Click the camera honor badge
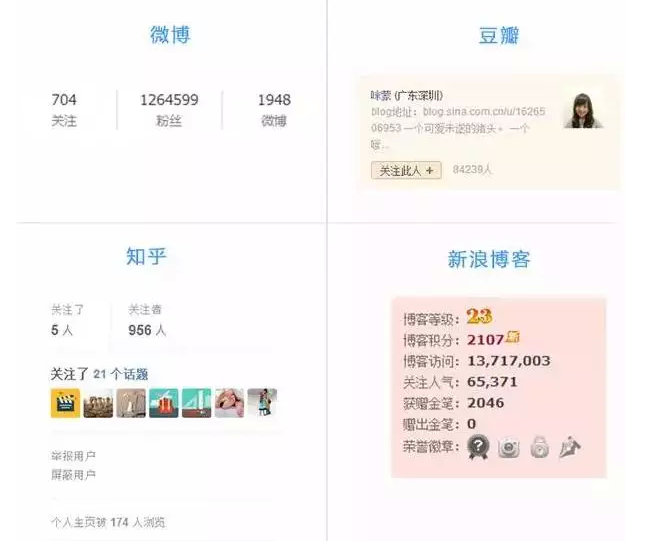The image size is (661, 541). click(508, 447)
